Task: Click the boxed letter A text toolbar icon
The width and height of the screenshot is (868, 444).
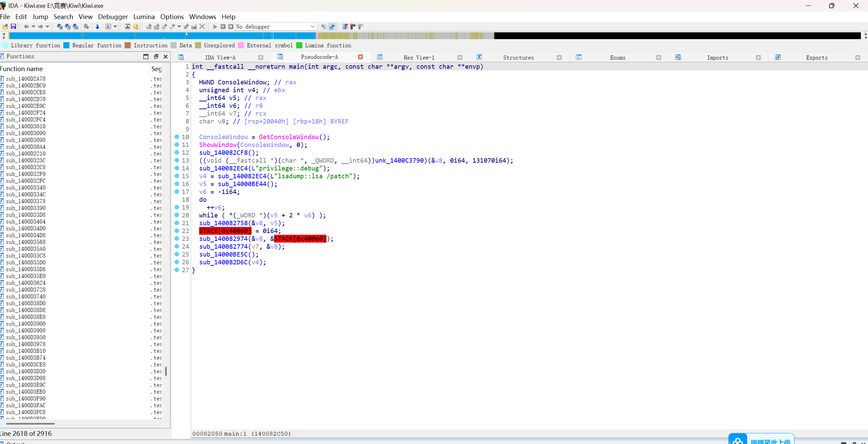Action: pyautogui.click(x=108, y=27)
